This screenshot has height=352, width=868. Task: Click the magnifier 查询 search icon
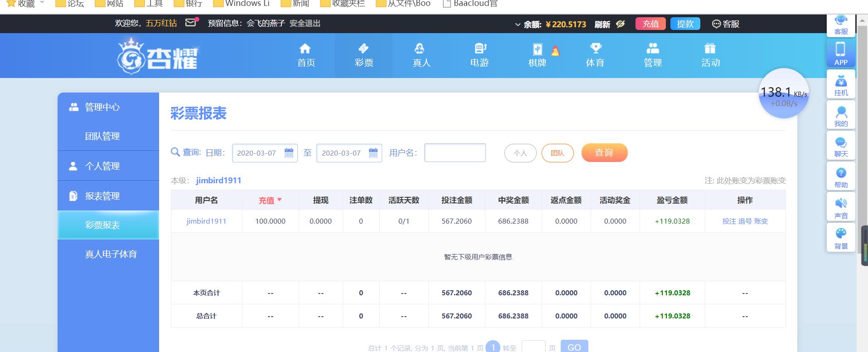(175, 152)
